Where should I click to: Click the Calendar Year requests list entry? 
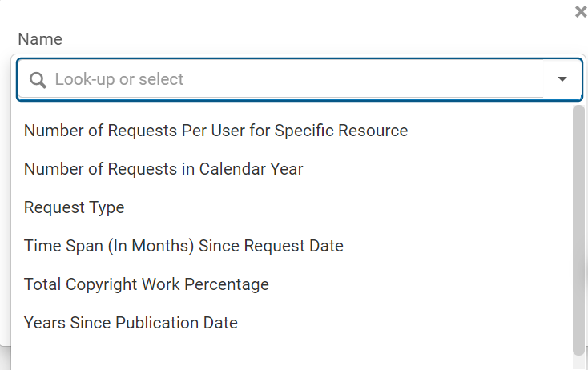(x=163, y=169)
